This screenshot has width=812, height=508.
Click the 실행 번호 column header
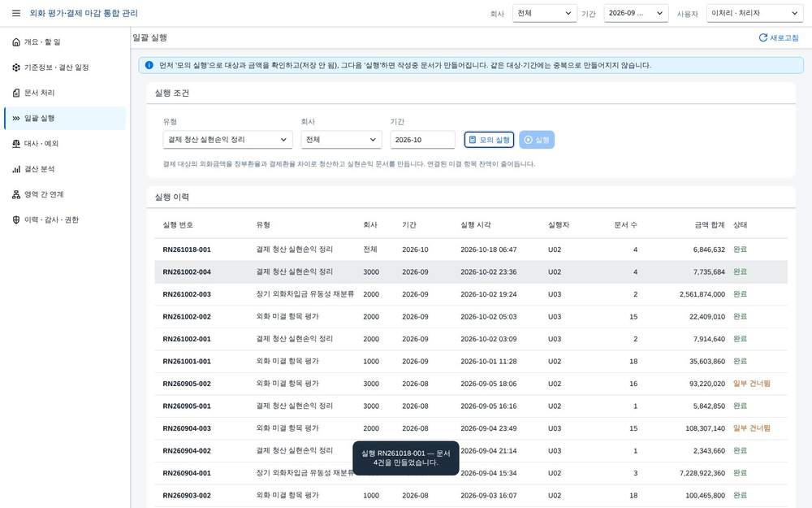178,225
